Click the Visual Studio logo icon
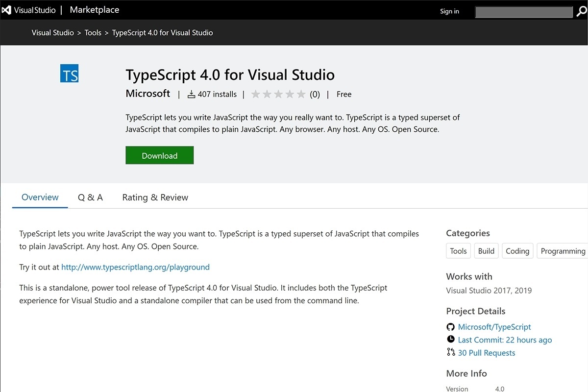Screen dimensions: 588x392 click(x=7, y=10)
